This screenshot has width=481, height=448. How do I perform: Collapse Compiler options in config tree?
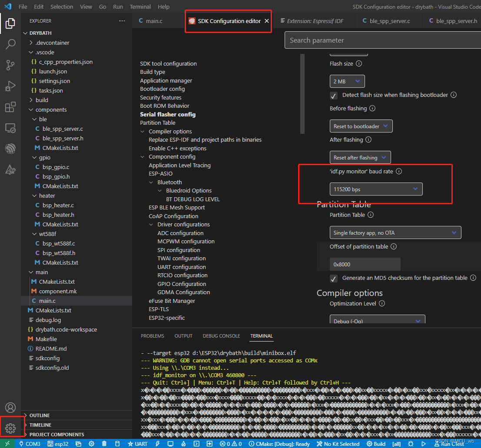click(x=143, y=131)
